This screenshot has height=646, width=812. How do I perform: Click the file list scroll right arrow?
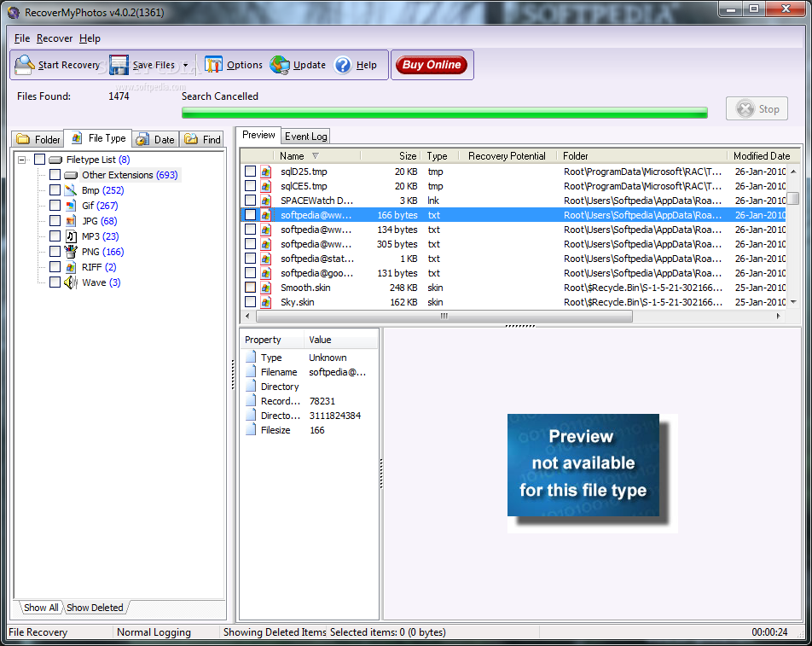click(779, 316)
